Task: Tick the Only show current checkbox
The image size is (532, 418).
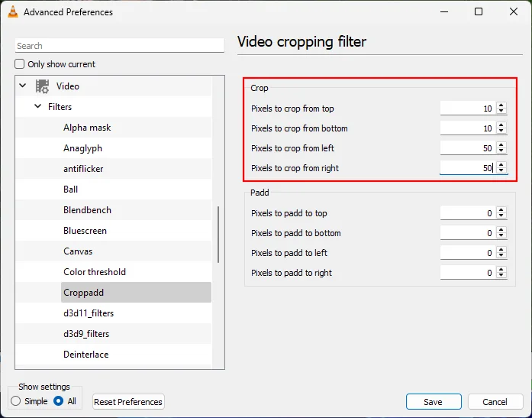Action: coord(20,64)
